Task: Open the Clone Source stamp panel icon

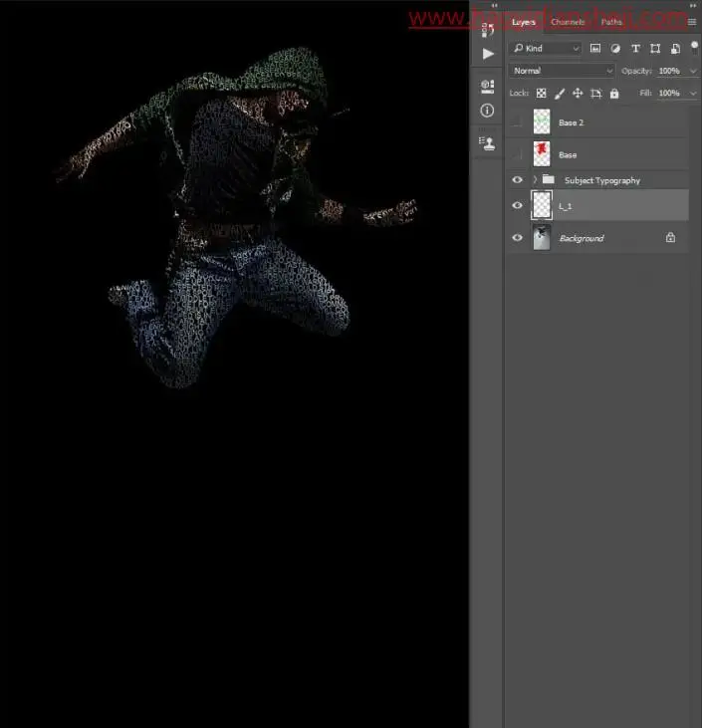Action: coord(487,143)
